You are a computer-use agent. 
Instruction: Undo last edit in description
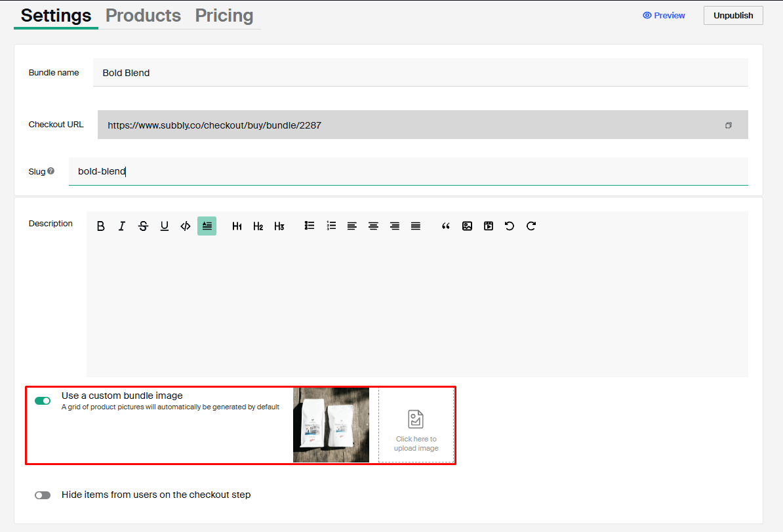(510, 226)
